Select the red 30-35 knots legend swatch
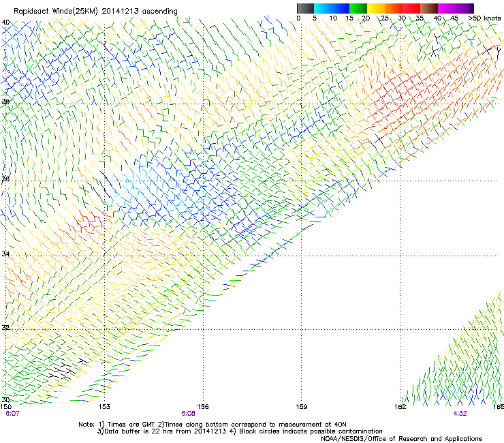The width and height of the screenshot is (504, 443). click(x=411, y=8)
